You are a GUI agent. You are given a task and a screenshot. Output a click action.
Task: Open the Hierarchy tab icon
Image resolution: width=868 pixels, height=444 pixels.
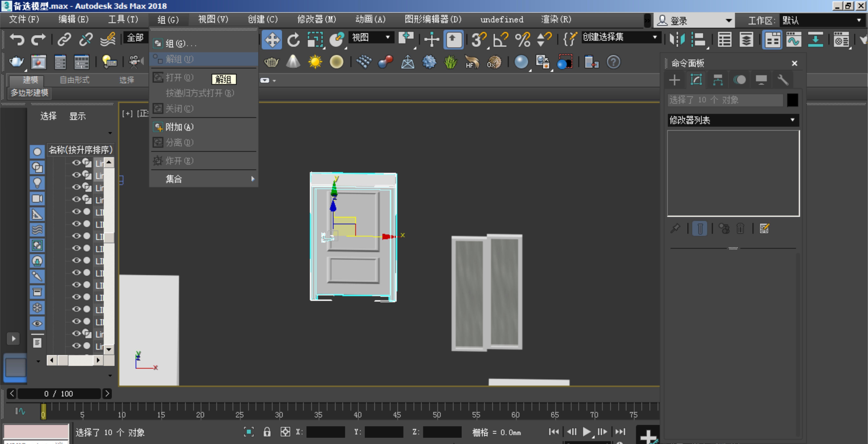point(718,80)
